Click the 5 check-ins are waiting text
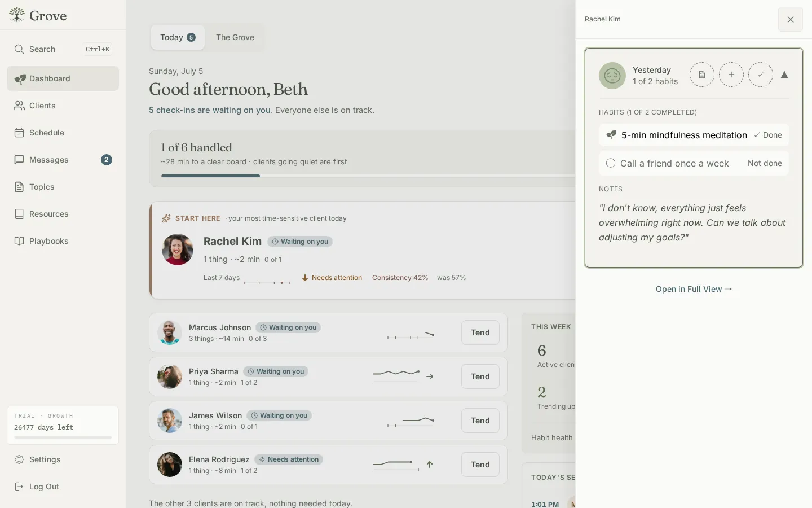Screen dimensions: 812x508 [210, 110]
